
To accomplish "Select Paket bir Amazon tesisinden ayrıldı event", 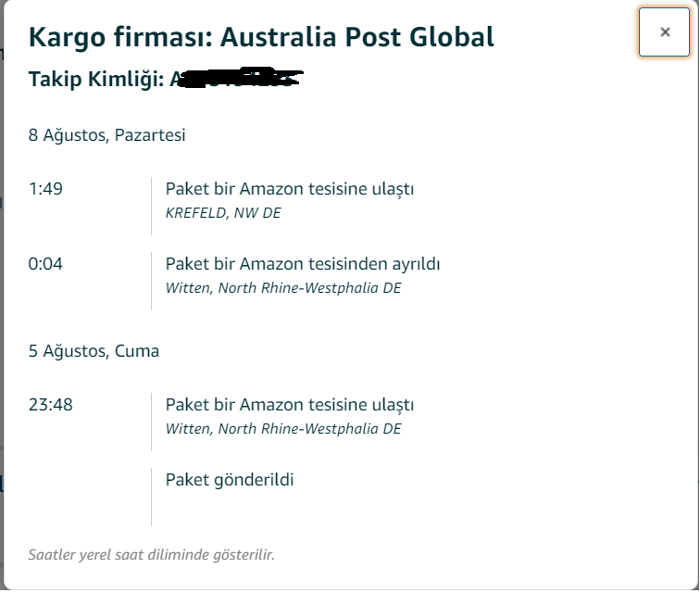I will pyautogui.click(x=302, y=264).
